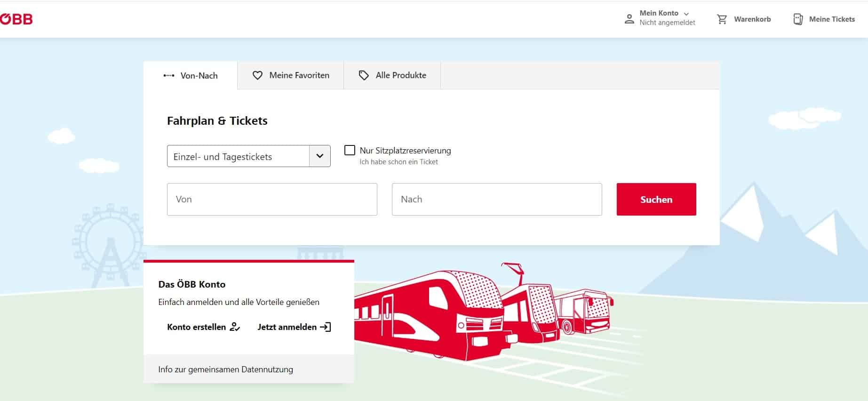Open the Einzel- und Tagestickets dropdown
The width and height of the screenshot is (868, 401).
click(x=248, y=156)
